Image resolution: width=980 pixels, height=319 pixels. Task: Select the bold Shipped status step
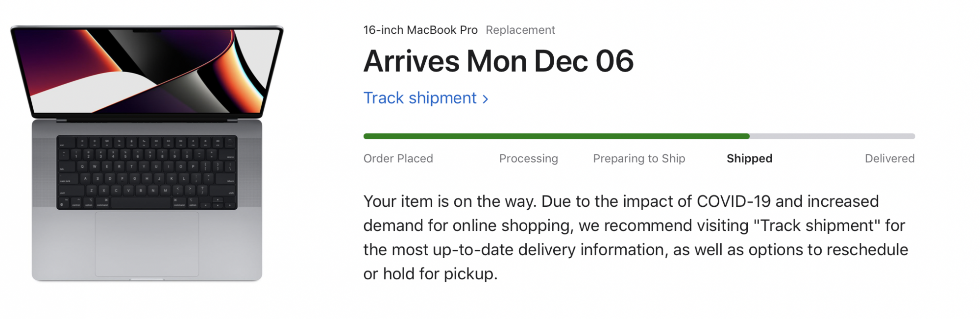[749, 158]
